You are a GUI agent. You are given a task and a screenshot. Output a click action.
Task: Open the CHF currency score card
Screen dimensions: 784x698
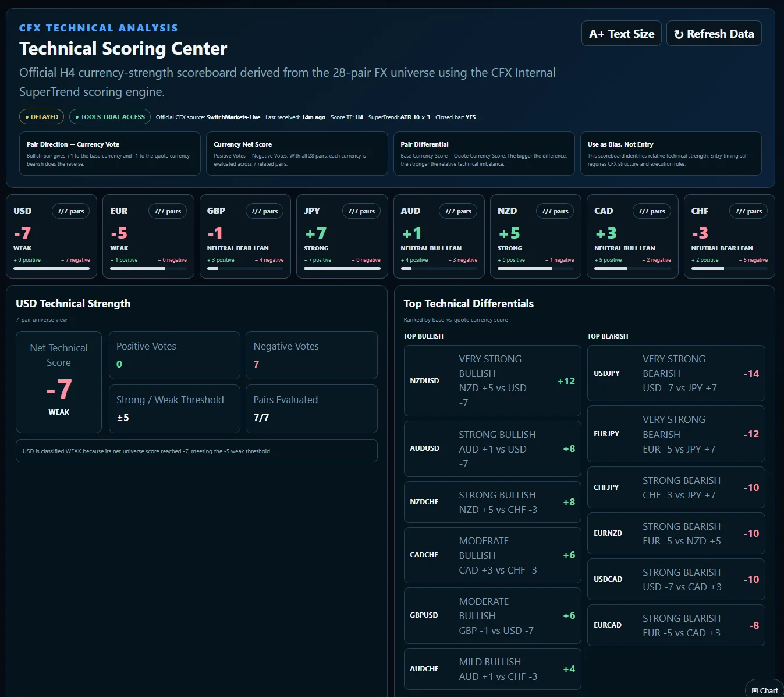[729, 236]
